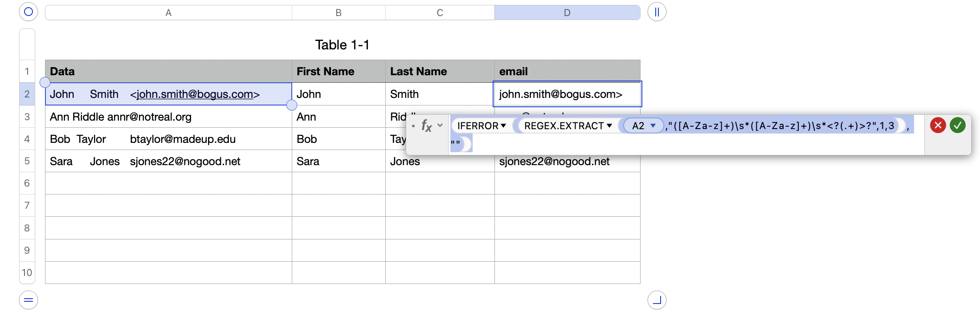Open the john.smith@bogus.com link in Data column
The height and width of the screenshot is (316, 980).
click(195, 94)
